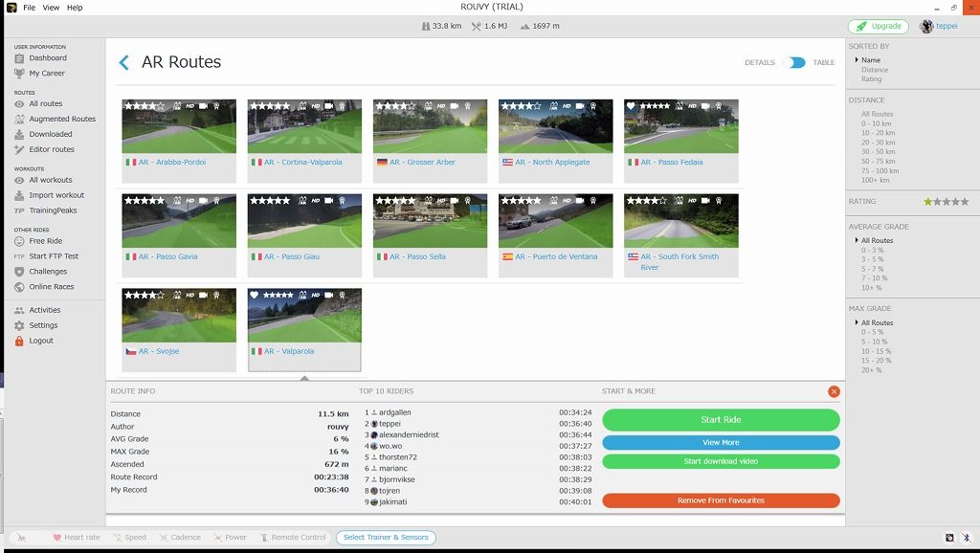Click the Heart rate sensor indicator
Screen dimensions: 980x553
pyautogui.click(x=77, y=538)
